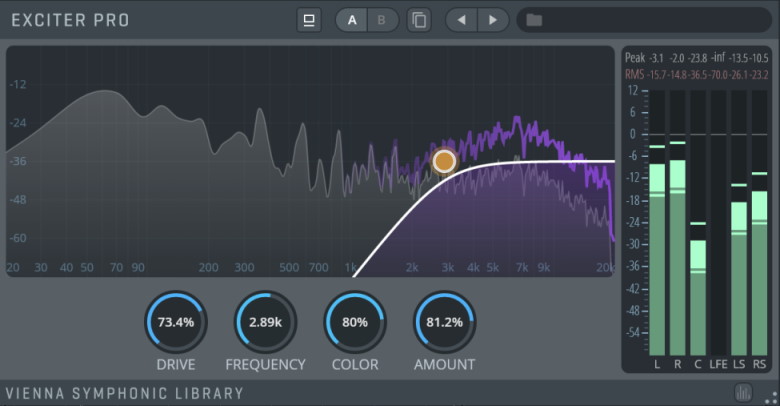Click the orange frequency handle on graph

(444, 161)
